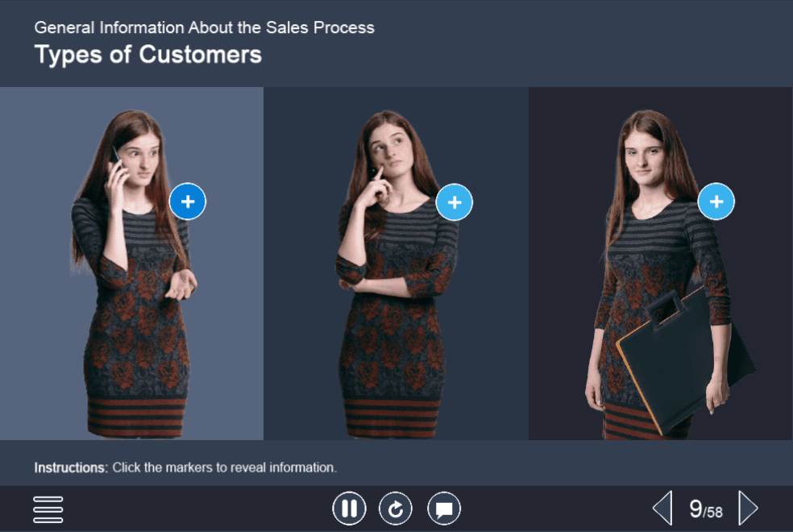Image resolution: width=793 pixels, height=532 pixels.
Task: Go to the previous slide arrow
Action: (662, 509)
